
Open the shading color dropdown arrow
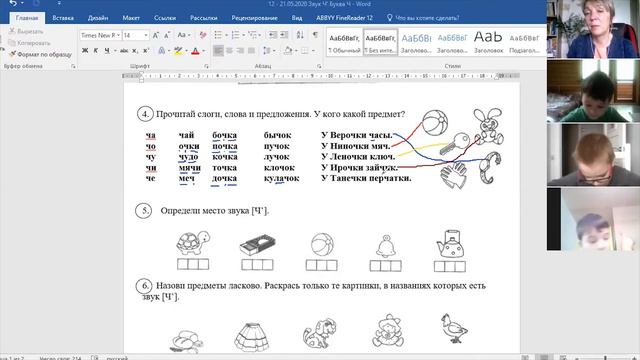coord(296,51)
